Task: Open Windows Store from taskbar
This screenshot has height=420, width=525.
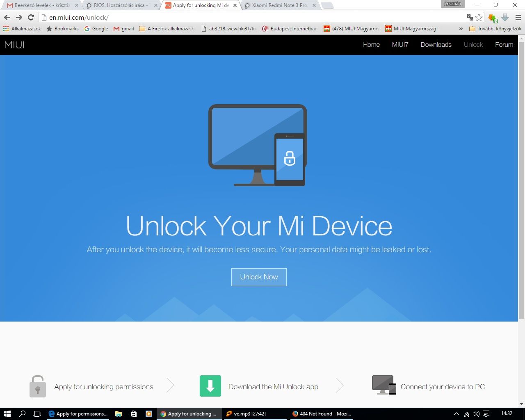Action: tap(134, 414)
